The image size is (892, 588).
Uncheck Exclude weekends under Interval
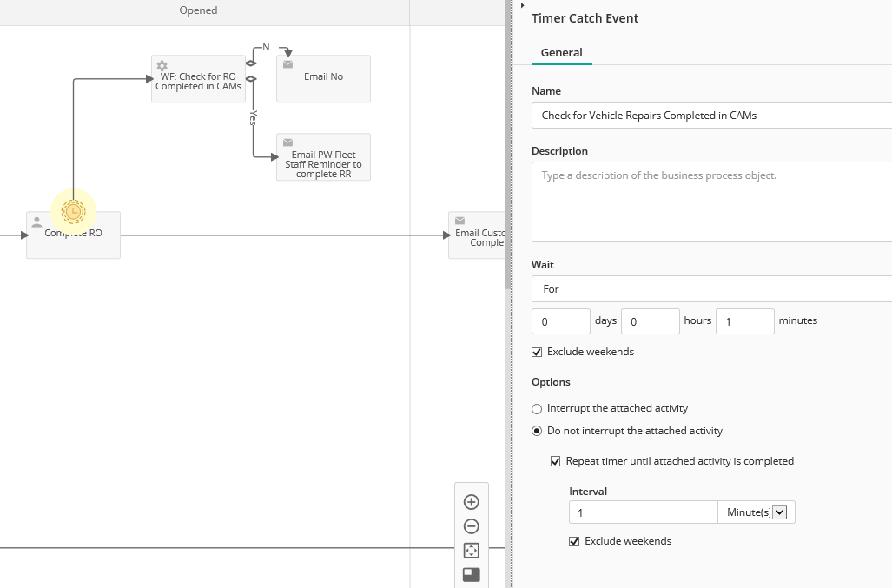pyautogui.click(x=574, y=541)
